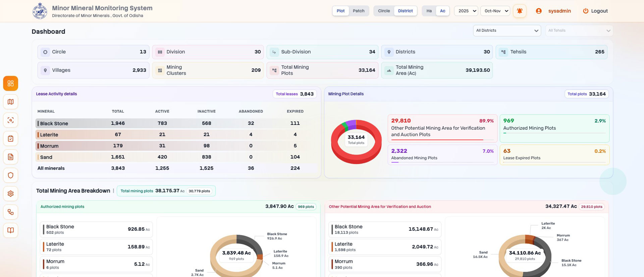This screenshot has height=277, width=644.
Task: Click the 30,779 plots pill badge
Action: [199, 191]
